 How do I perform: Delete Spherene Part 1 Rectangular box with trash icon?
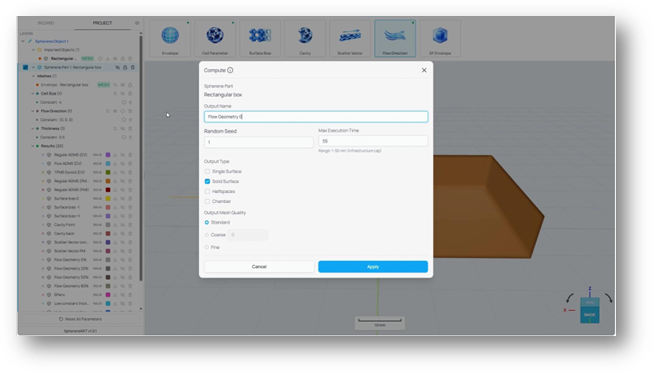pos(133,67)
